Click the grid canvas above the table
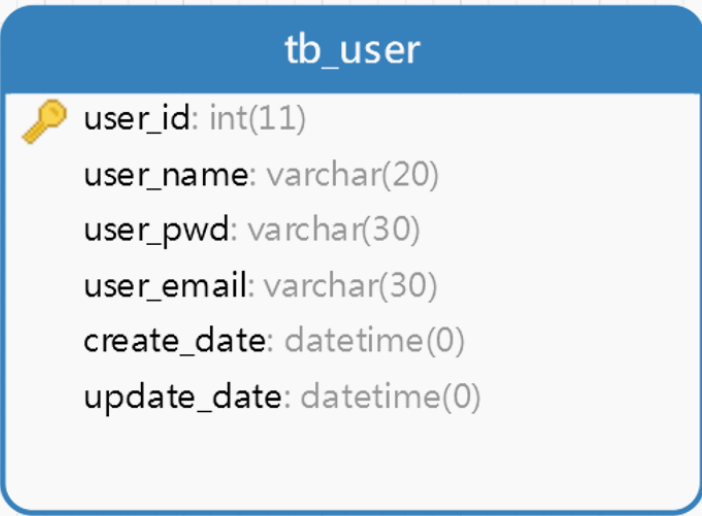 (x=351, y=2)
